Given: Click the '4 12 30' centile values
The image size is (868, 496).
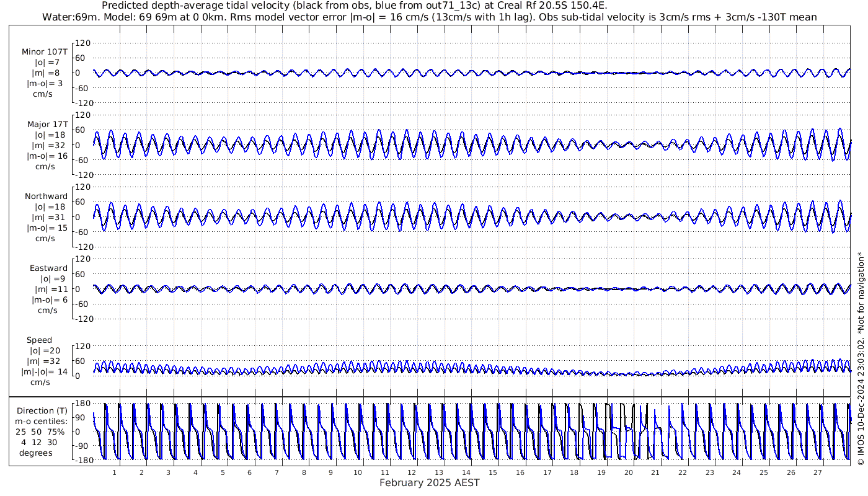Looking at the screenshot, I should coord(38,442).
